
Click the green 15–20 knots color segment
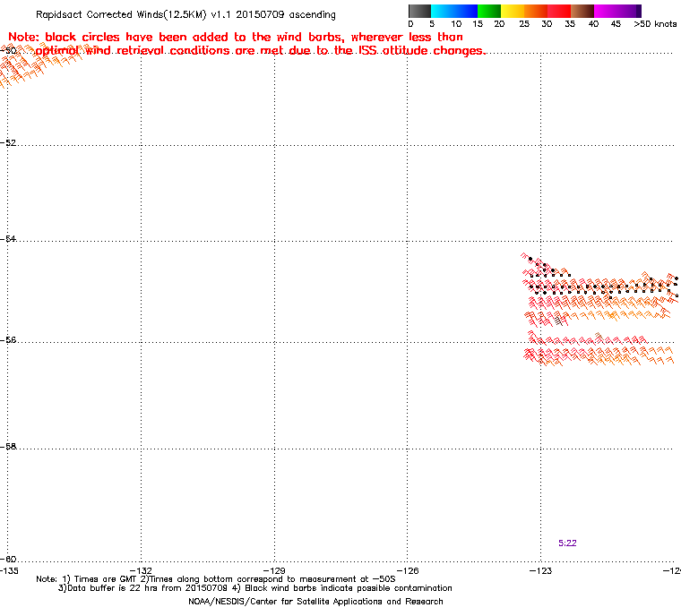pyautogui.click(x=489, y=11)
